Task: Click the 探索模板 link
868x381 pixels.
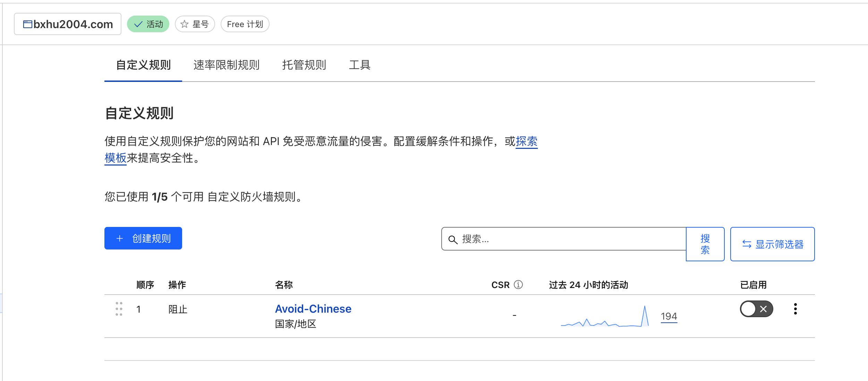Action: pos(526,141)
